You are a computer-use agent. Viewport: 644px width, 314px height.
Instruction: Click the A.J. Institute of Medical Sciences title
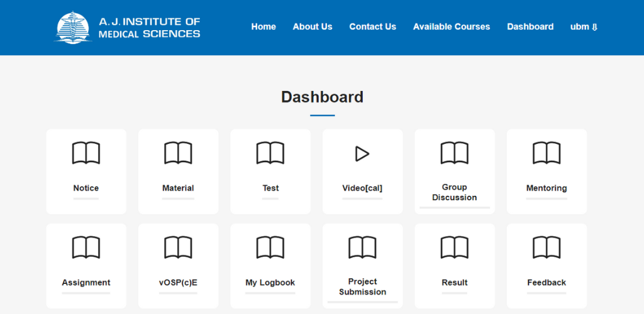[150, 28]
